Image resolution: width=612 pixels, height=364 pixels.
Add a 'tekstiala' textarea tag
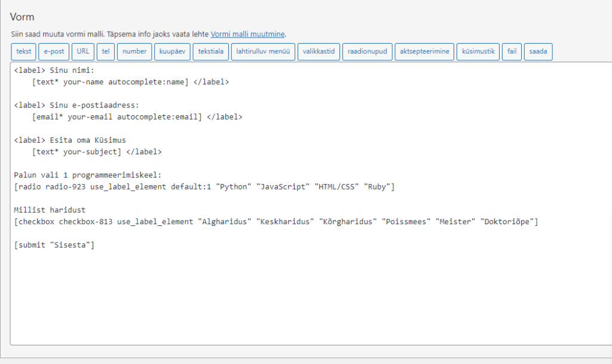[x=210, y=51]
